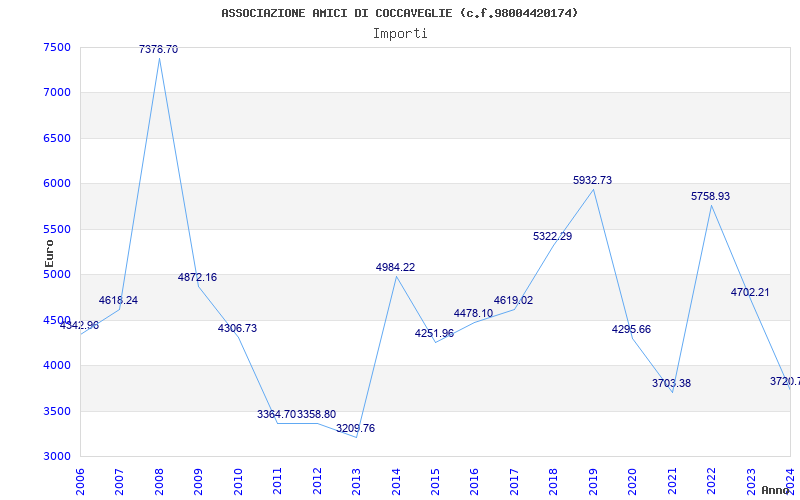Select the 5932.73 data label

592,181
